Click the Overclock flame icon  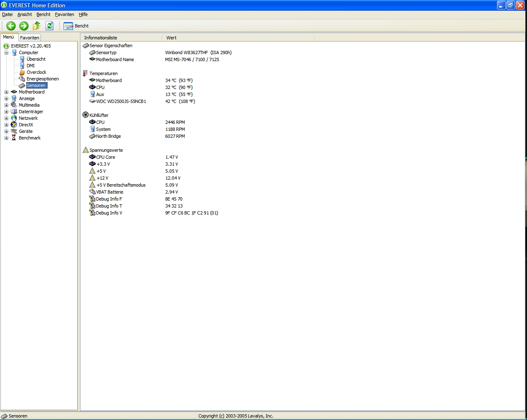pos(22,72)
